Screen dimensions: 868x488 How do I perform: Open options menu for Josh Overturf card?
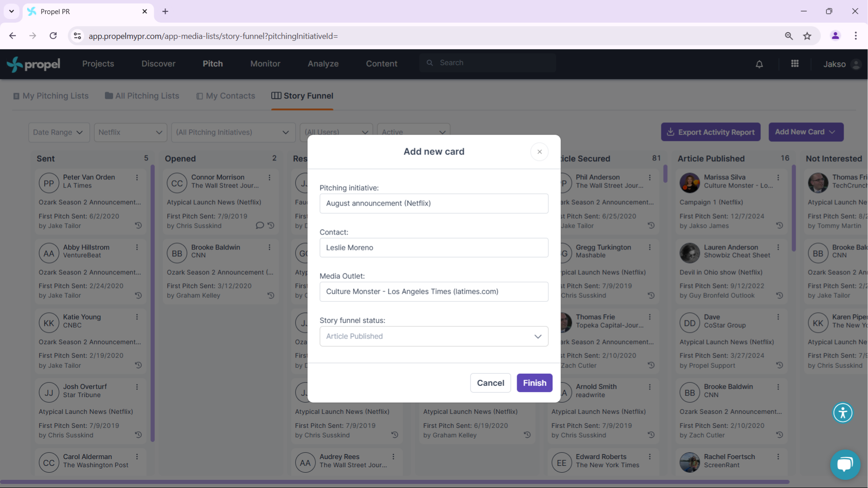point(137,387)
